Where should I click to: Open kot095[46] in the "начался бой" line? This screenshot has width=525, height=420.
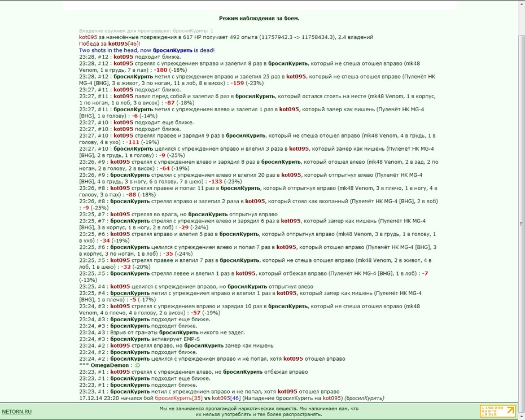(226, 398)
